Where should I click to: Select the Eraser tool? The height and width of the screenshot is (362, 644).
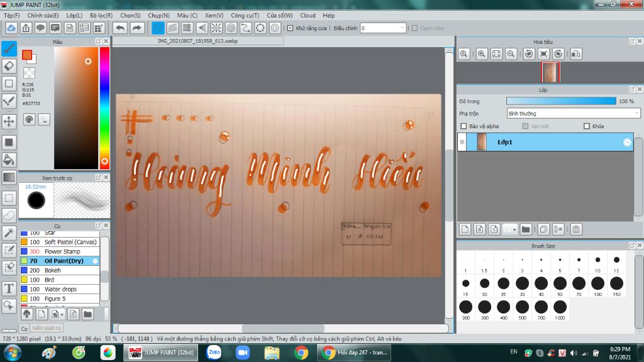pyautogui.click(x=9, y=65)
